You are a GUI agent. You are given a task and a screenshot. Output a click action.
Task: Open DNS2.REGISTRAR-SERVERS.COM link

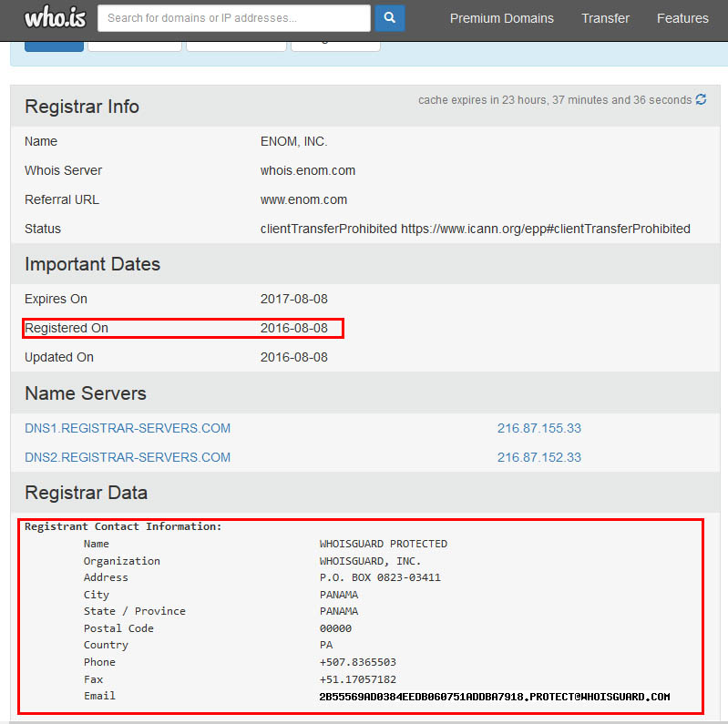(128, 457)
